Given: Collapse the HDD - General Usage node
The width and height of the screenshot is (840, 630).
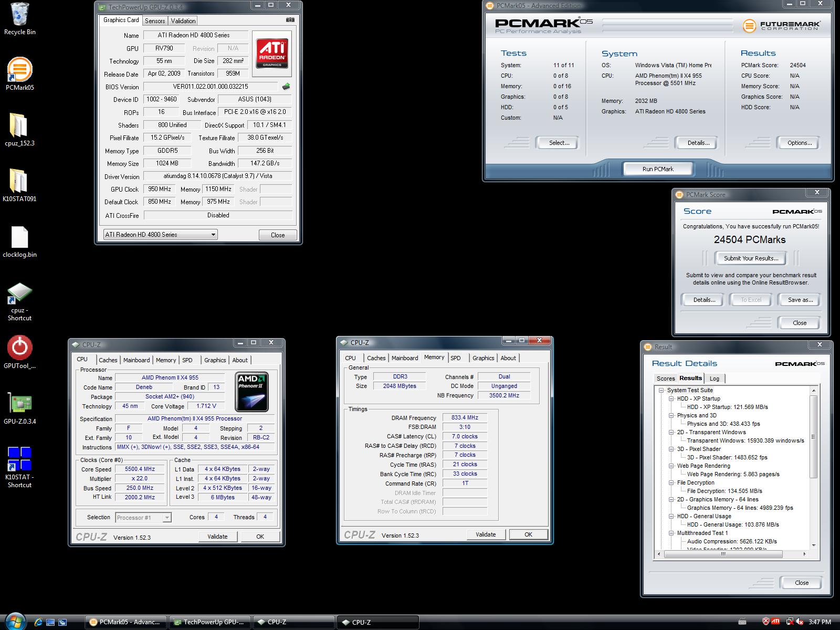Looking at the screenshot, I should (671, 516).
